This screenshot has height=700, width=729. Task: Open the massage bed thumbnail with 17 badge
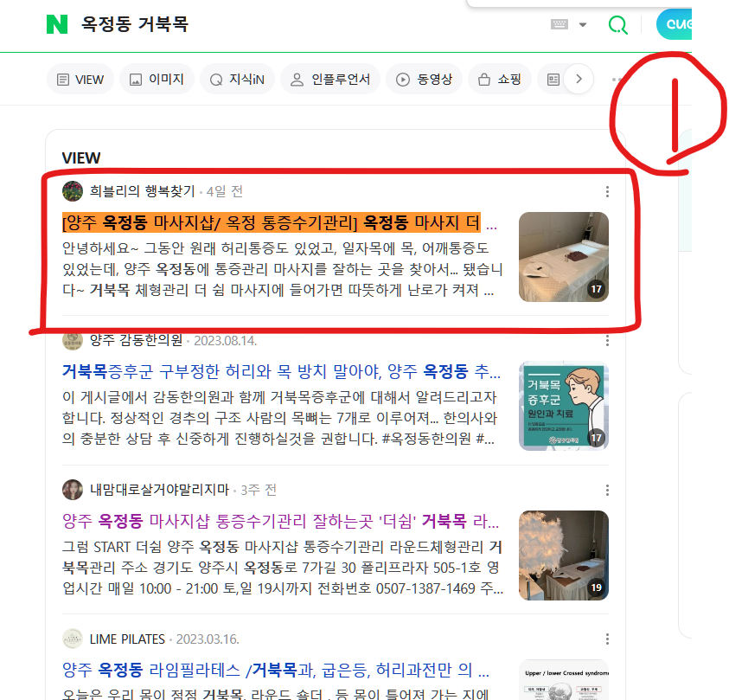(x=564, y=257)
